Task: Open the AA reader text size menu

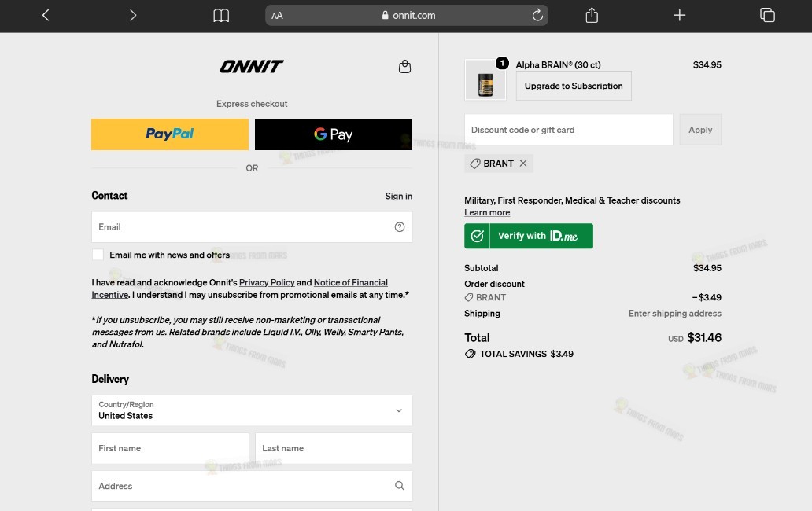Action: [x=278, y=16]
